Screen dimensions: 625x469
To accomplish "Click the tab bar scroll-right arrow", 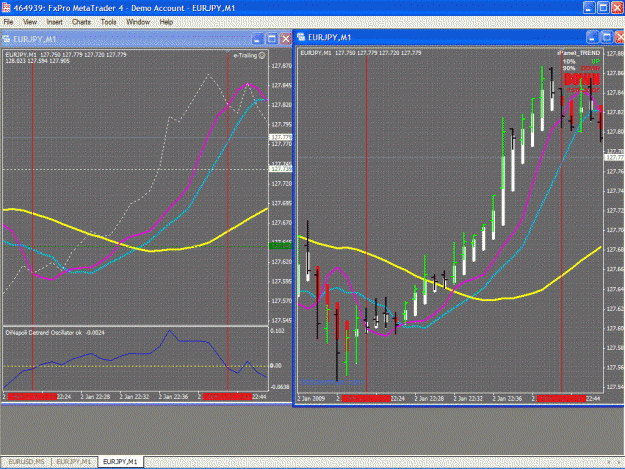I will pos(618,462).
